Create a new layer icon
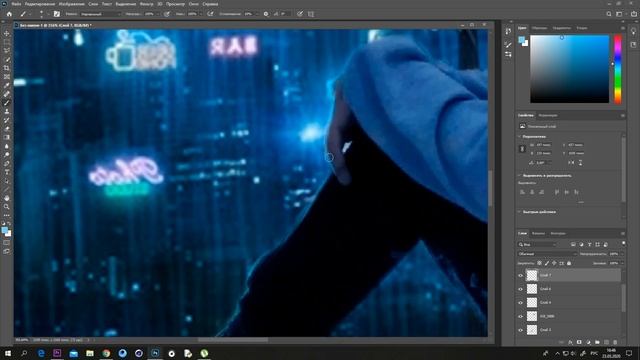The width and height of the screenshot is (640, 360). pos(606,342)
